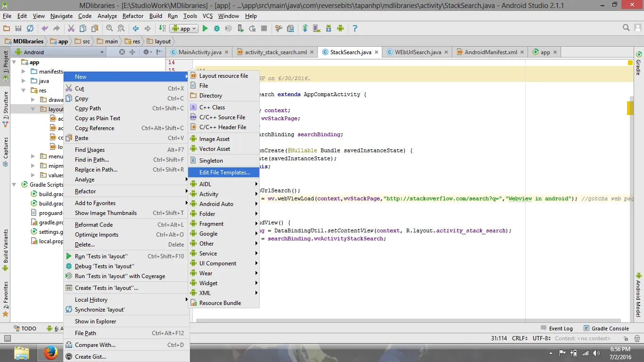The width and height of the screenshot is (644, 362).
Task: Click the Replace toolbar icon
Action: [121, 29]
